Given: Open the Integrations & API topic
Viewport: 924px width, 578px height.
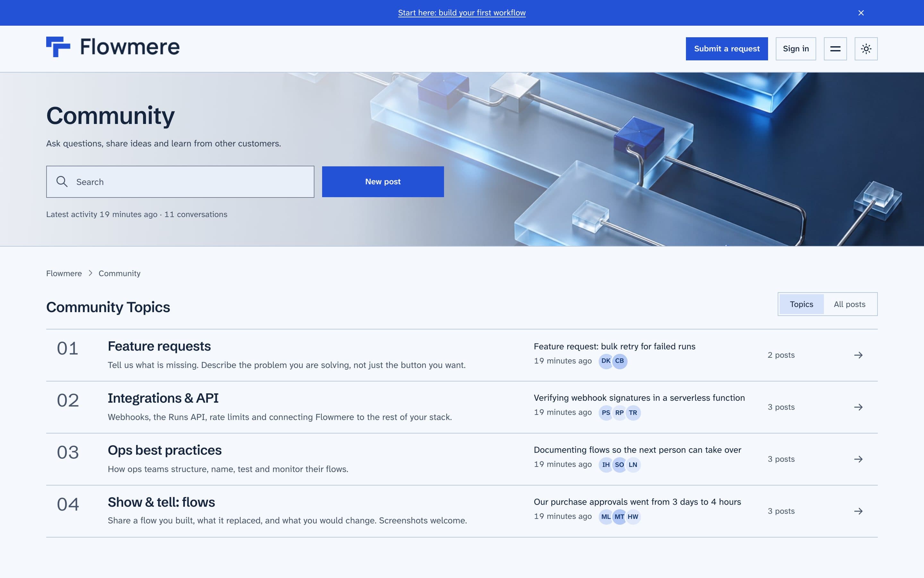Looking at the screenshot, I should 163,398.
